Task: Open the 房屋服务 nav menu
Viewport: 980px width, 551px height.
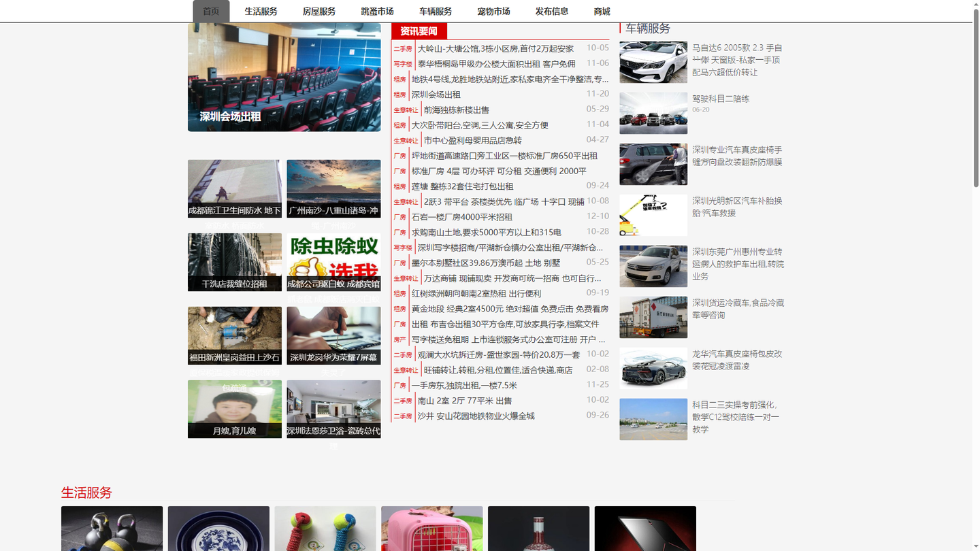Action: 319,11
